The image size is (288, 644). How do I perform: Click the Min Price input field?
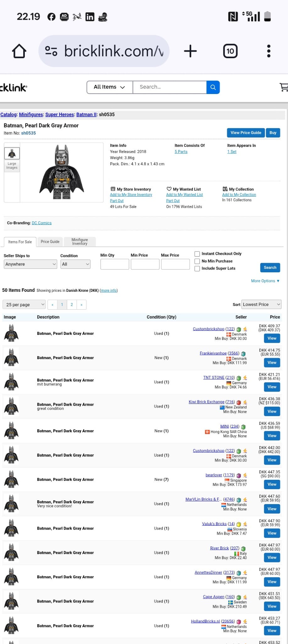click(x=145, y=264)
